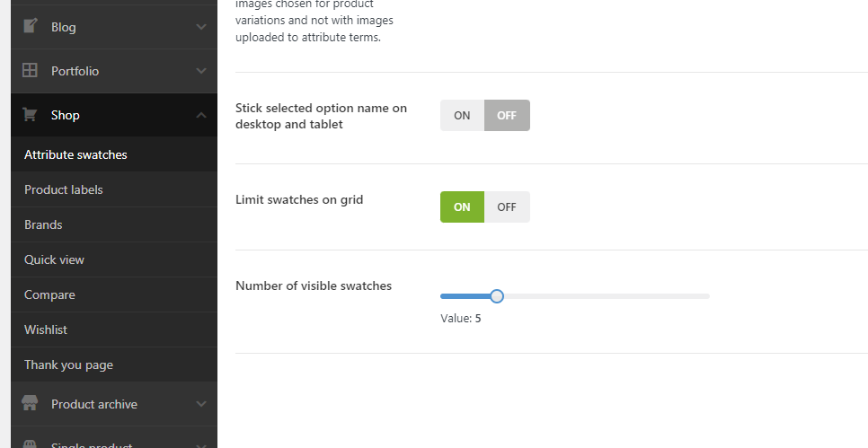The width and height of the screenshot is (868, 448).
Task: Switch Limit swatches on grid to OFF
Action: pos(507,207)
